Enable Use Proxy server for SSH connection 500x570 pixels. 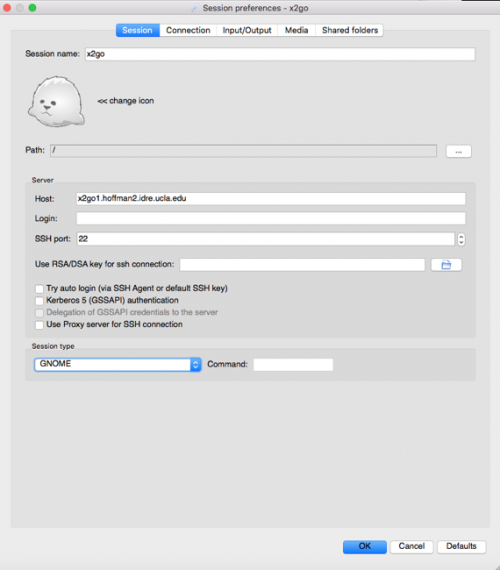point(39,325)
